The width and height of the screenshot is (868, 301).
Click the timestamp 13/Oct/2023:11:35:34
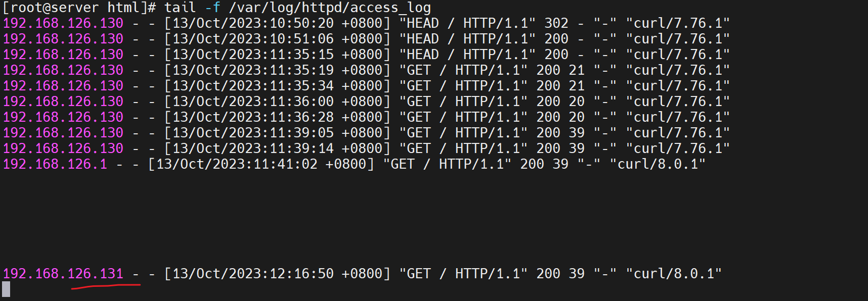[x=253, y=86]
